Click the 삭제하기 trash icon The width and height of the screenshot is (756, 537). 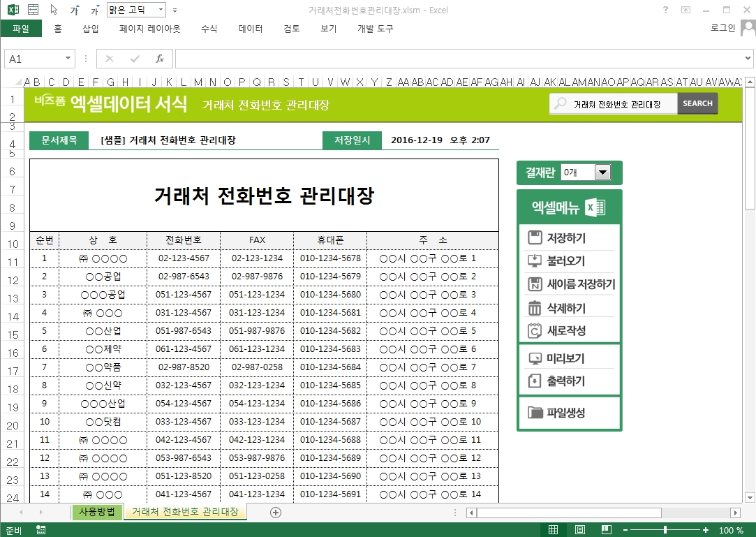pos(535,308)
